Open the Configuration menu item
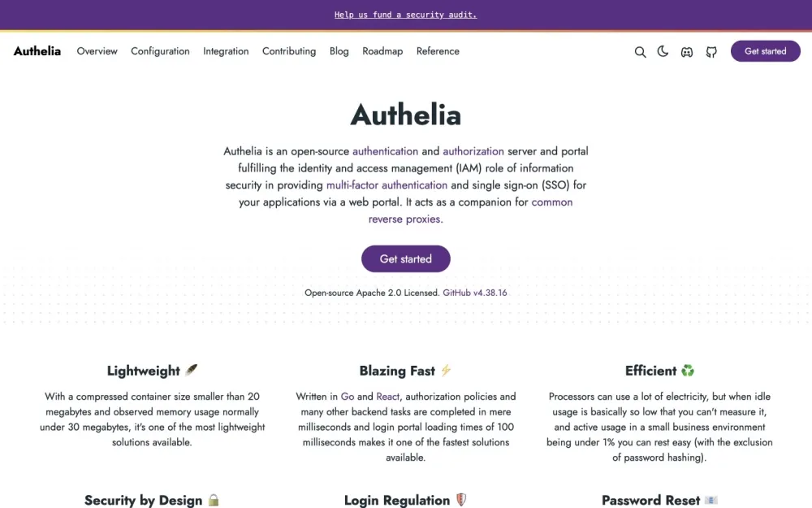Image resolution: width=812 pixels, height=508 pixels. click(160, 51)
